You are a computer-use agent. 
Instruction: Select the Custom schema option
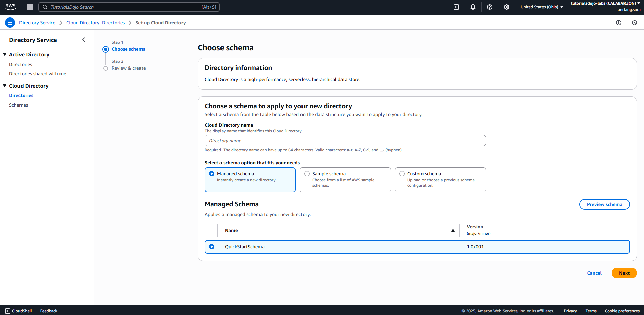440,180
